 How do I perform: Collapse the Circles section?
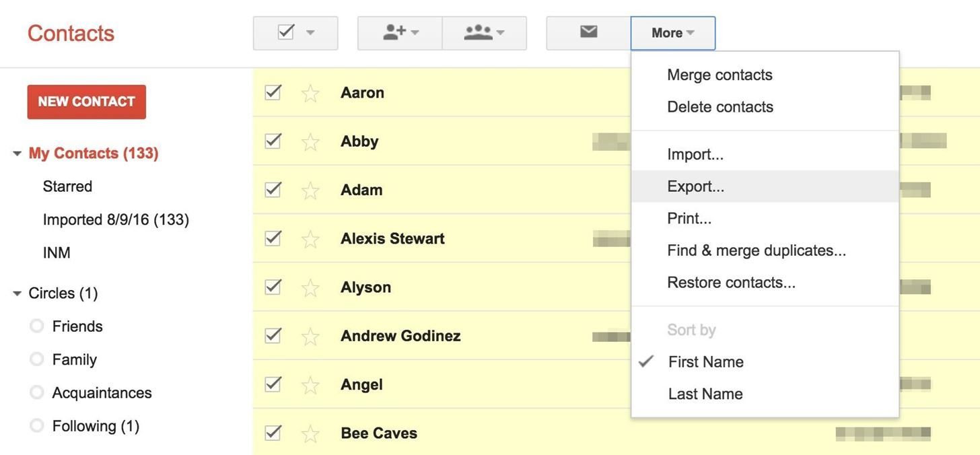(x=17, y=293)
